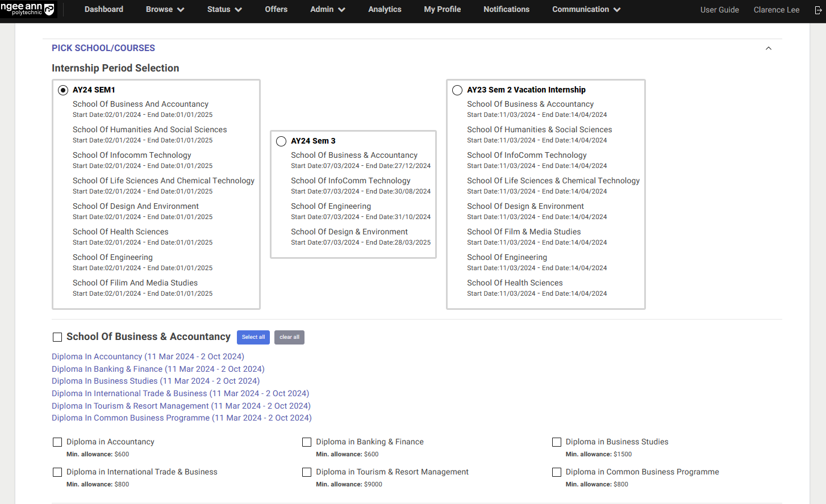Choose AY23 Sem 2 Vacation Internship

(457, 90)
